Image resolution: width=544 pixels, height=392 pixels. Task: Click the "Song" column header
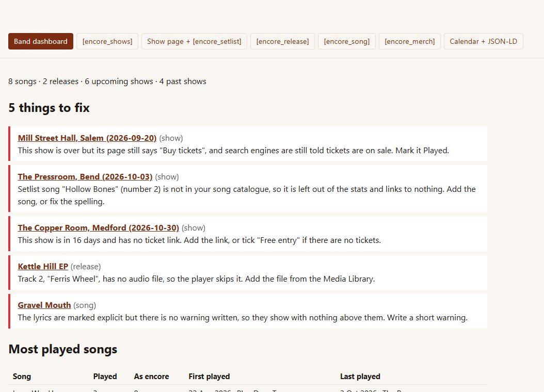[22, 377]
